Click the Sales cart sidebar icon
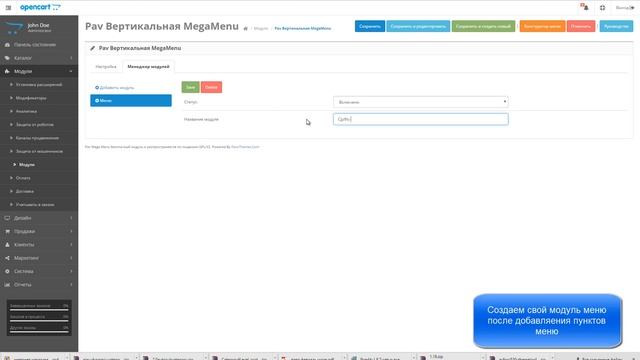The image size is (640, 360). coord(7,231)
